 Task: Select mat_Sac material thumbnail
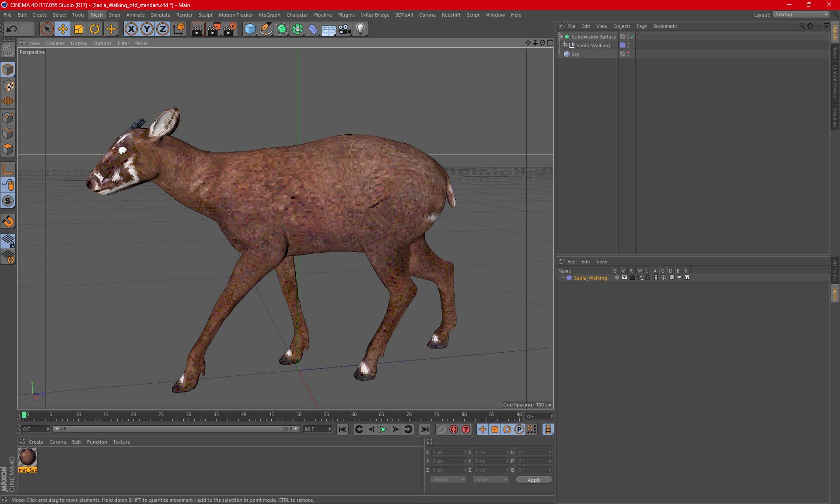(28, 457)
